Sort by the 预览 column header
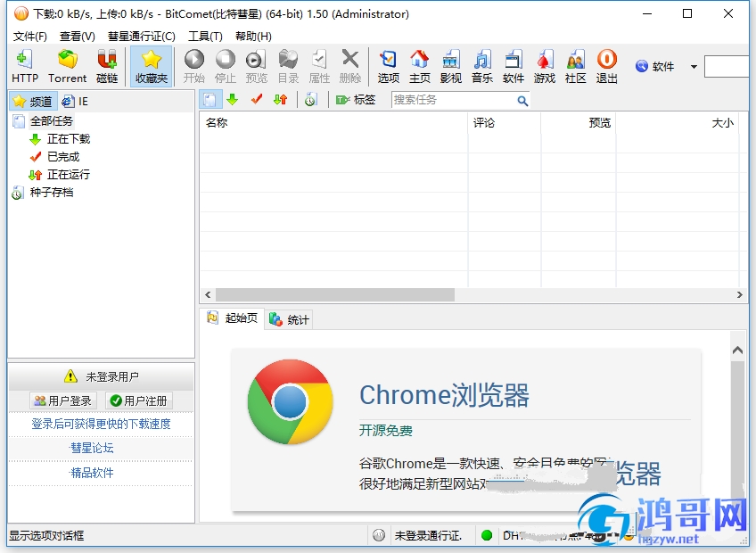The height and width of the screenshot is (553, 756). tap(578, 123)
